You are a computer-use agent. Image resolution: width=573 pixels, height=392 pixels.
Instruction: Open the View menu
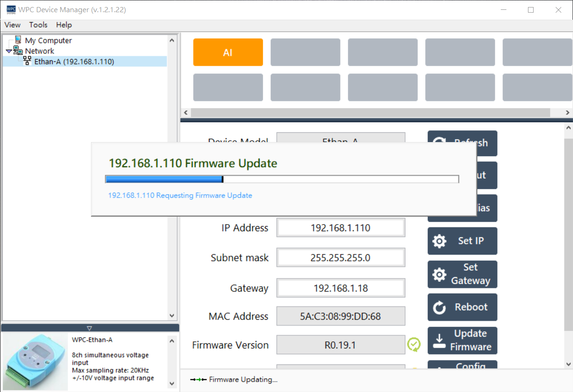click(x=13, y=25)
